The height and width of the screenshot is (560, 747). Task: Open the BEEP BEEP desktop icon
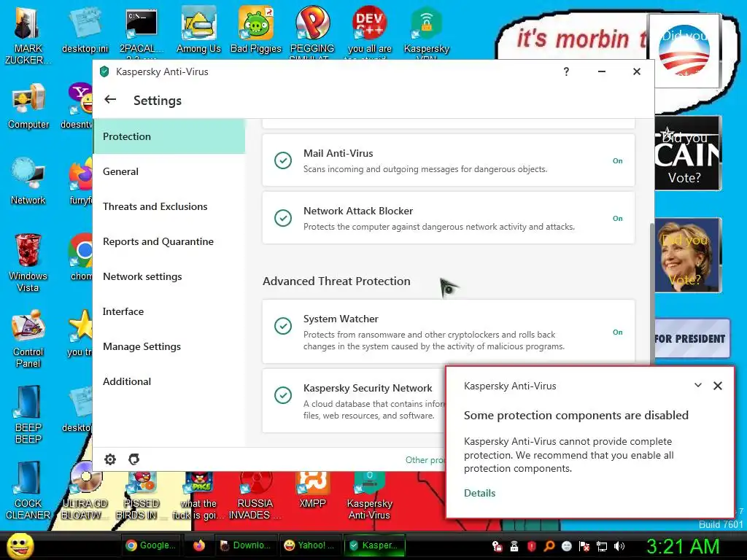click(28, 414)
